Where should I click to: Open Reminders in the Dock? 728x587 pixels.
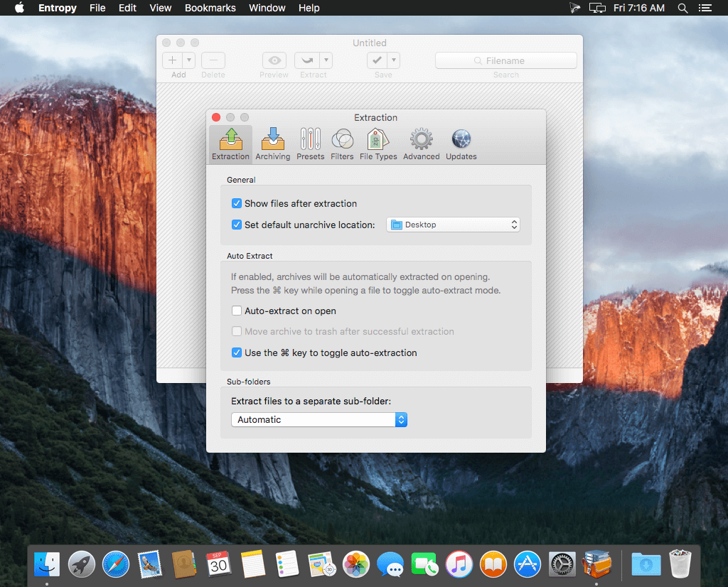287,564
